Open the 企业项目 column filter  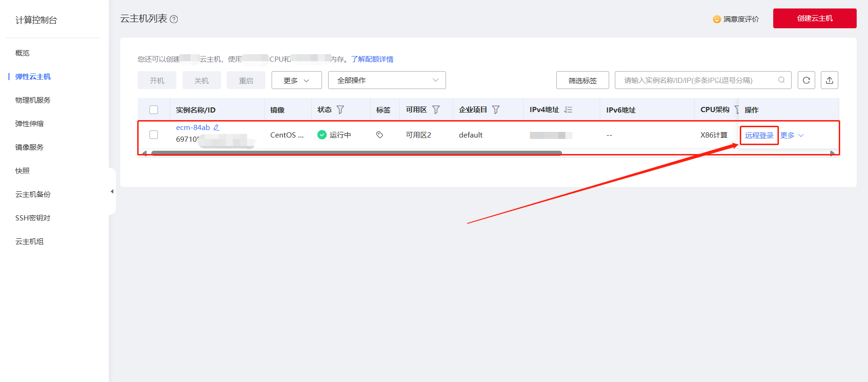(x=496, y=110)
